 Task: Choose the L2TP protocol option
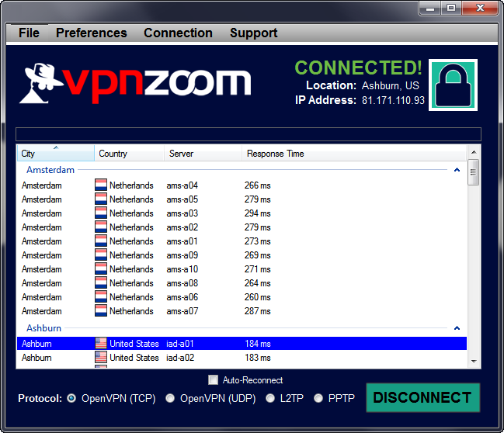coord(270,398)
